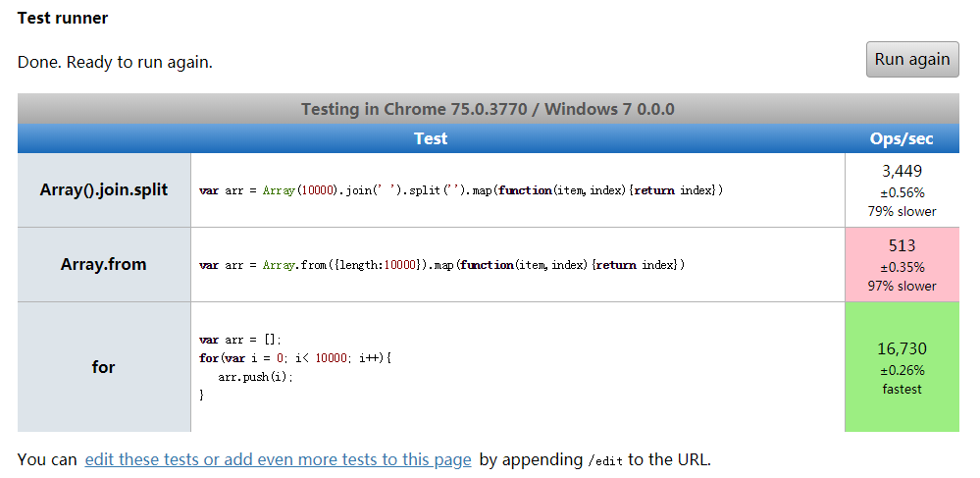Click the Test column header

coord(431,138)
